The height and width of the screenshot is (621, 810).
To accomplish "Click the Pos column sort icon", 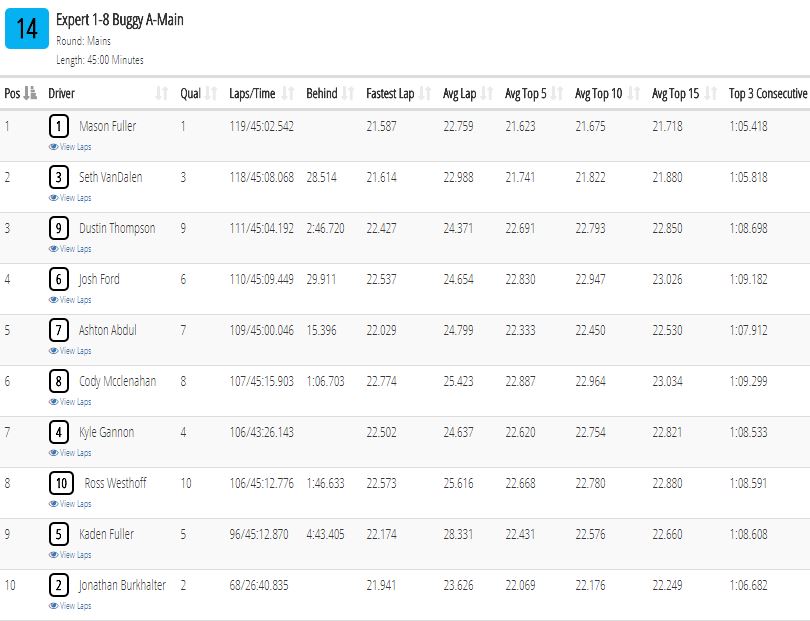I will pos(30,93).
